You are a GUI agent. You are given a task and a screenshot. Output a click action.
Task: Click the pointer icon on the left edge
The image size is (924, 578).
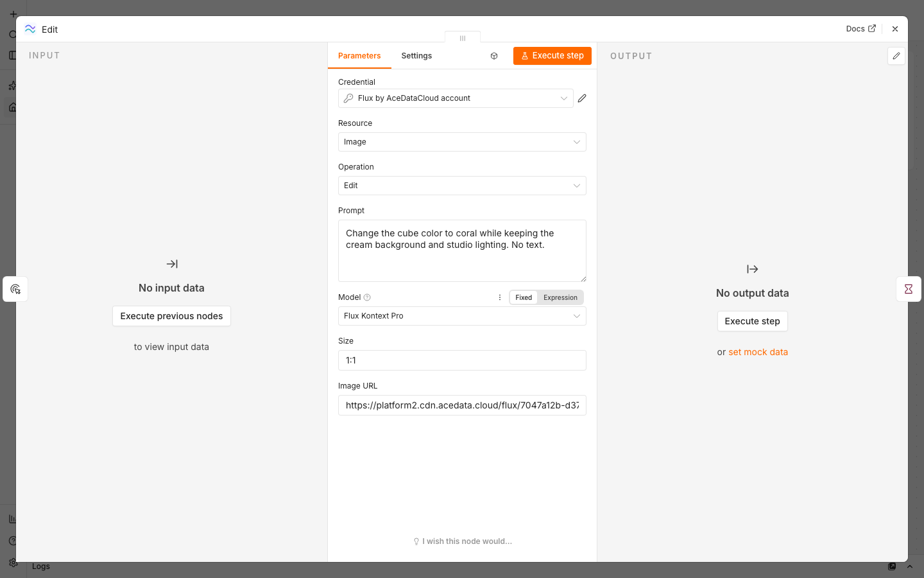(15, 289)
